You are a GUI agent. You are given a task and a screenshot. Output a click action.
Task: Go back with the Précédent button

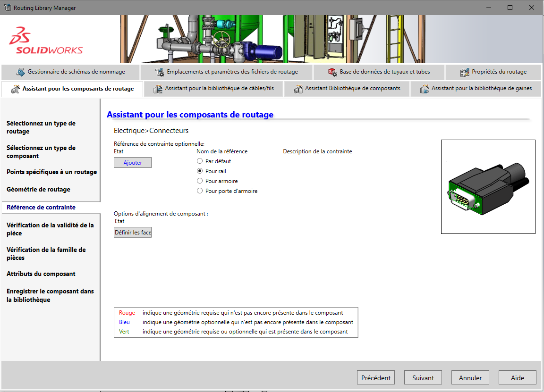click(x=376, y=377)
